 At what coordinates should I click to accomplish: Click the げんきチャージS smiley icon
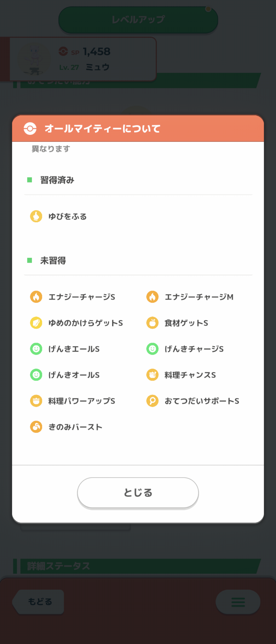(152, 349)
